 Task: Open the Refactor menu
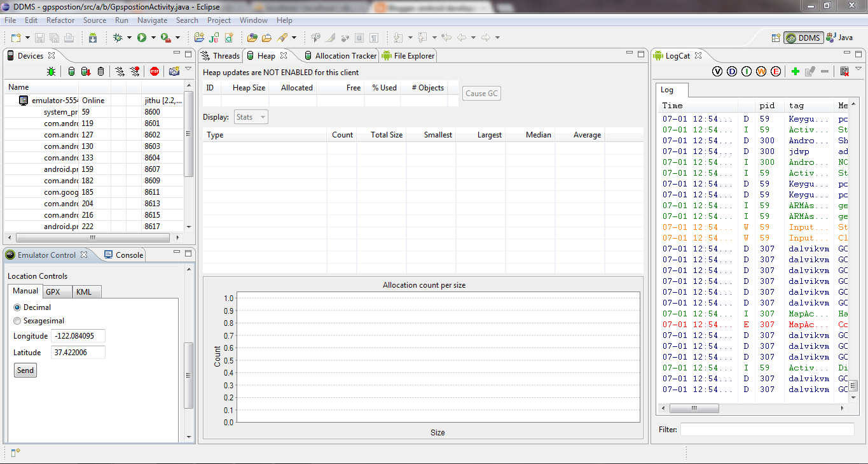tap(60, 20)
